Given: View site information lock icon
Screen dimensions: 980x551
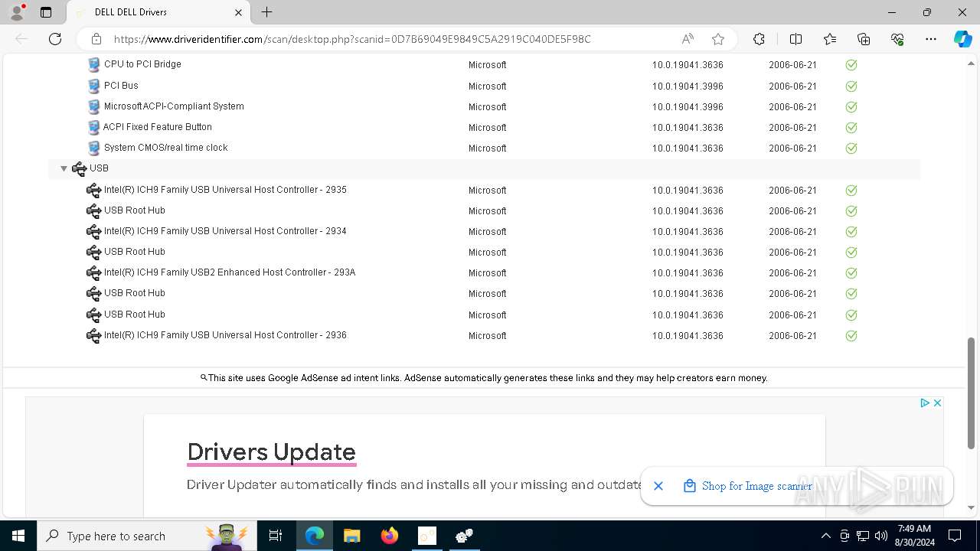Looking at the screenshot, I should (96, 39).
